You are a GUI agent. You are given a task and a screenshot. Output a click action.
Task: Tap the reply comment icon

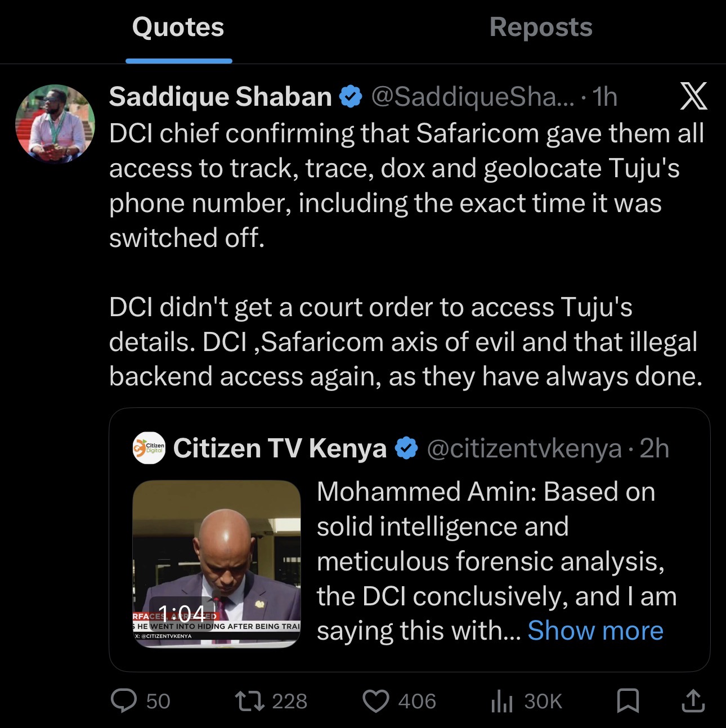124,700
